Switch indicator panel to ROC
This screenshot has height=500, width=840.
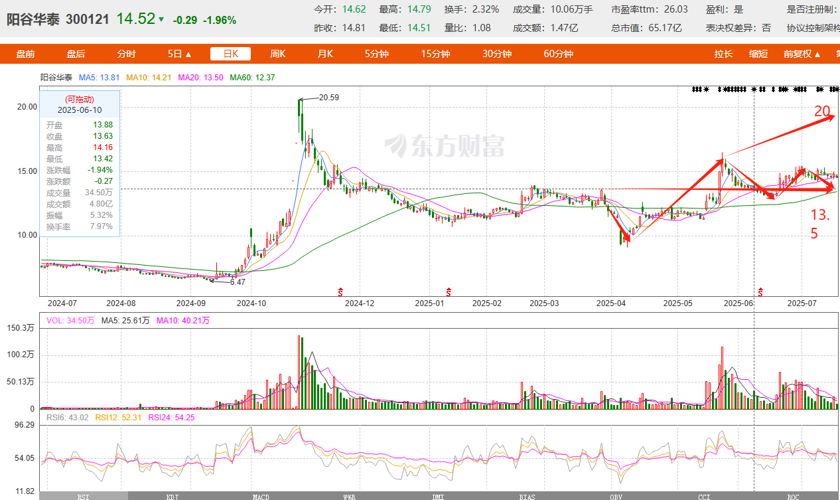pyautogui.click(x=793, y=496)
